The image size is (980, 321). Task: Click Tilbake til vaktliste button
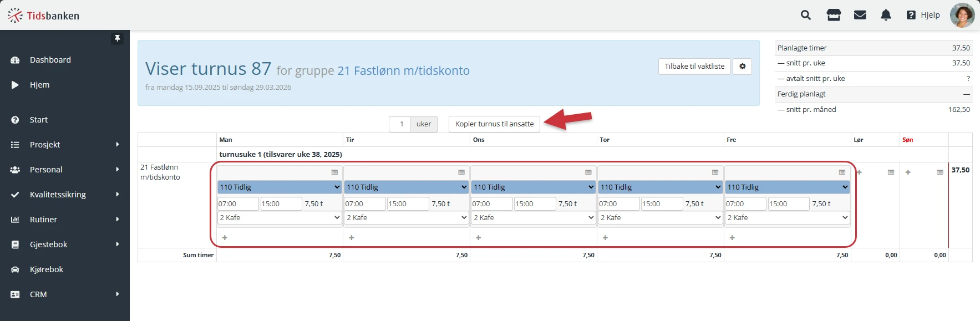pos(694,67)
